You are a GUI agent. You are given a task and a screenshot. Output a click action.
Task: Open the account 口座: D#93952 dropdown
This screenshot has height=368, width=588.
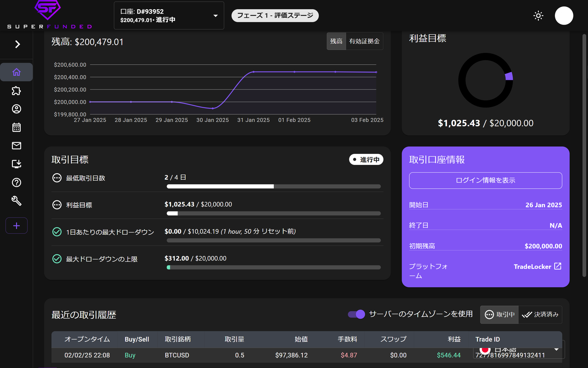pyautogui.click(x=169, y=15)
